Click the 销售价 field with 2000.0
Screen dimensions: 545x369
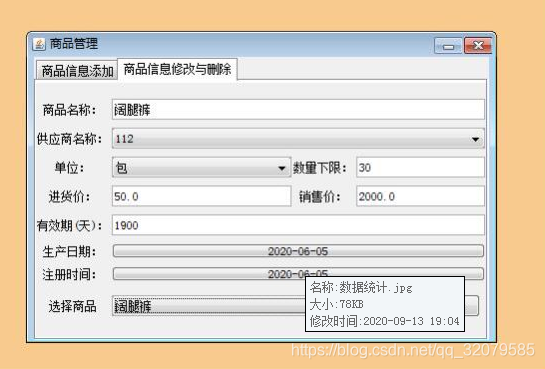click(420, 196)
